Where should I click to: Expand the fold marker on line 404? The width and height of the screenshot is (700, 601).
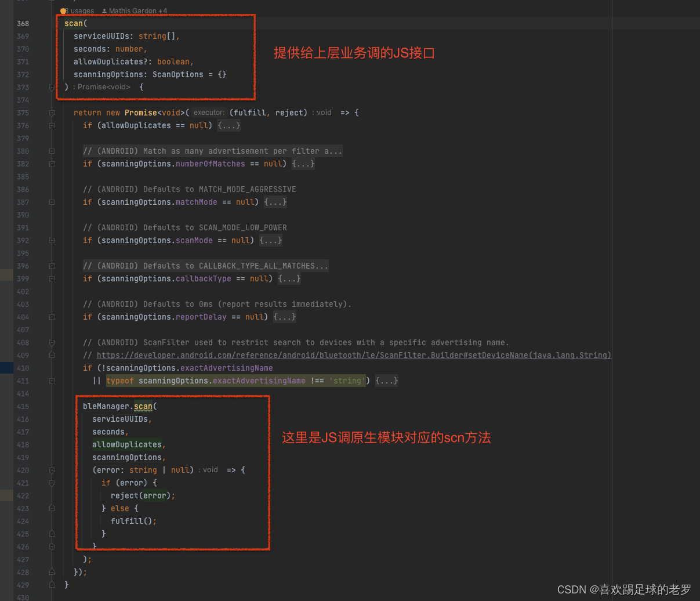52,317
